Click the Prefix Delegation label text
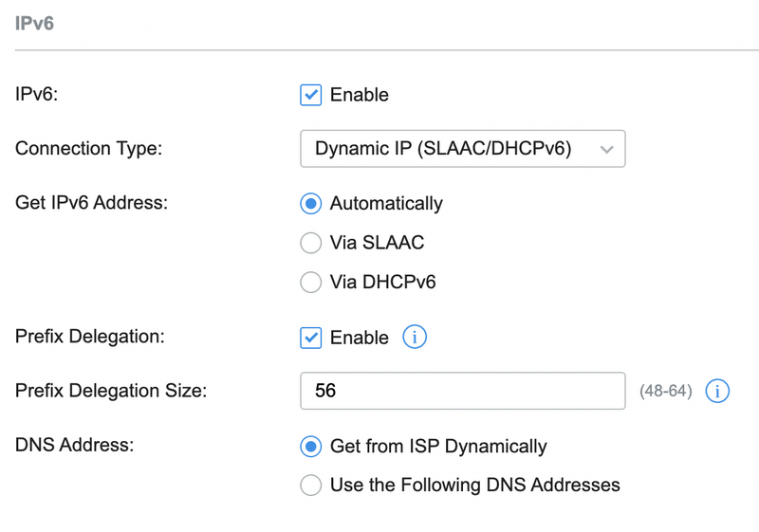The width and height of the screenshot is (759, 532). (x=89, y=337)
